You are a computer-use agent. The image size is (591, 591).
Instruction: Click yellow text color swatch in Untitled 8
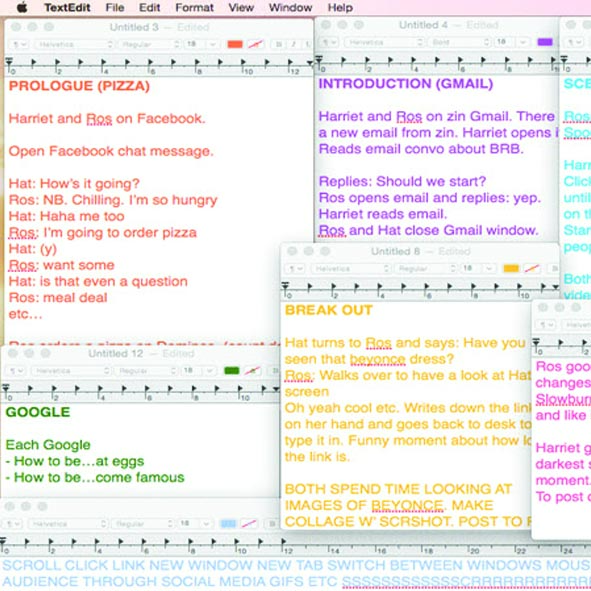click(x=511, y=268)
